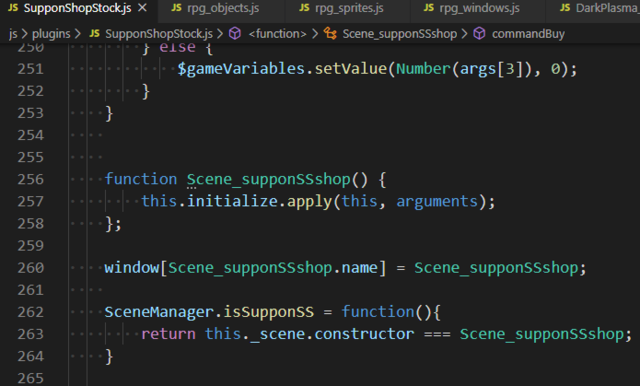This screenshot has height=386, width=640.
Task: Click the js breadcrumb segment
Action: click(x=13, y=34)
